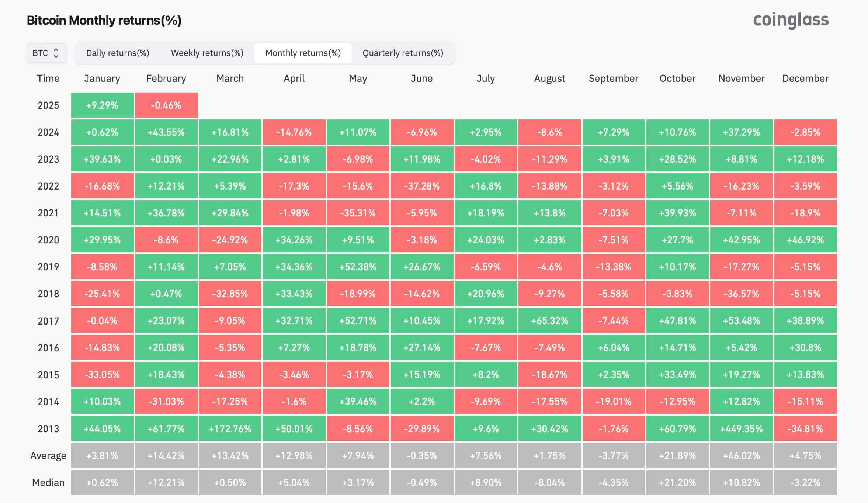Viewport: 868px width, 503px height.
Task: Click the up/down chevron beside BTC
Action: pyautogui.click(x=56, y=53)
